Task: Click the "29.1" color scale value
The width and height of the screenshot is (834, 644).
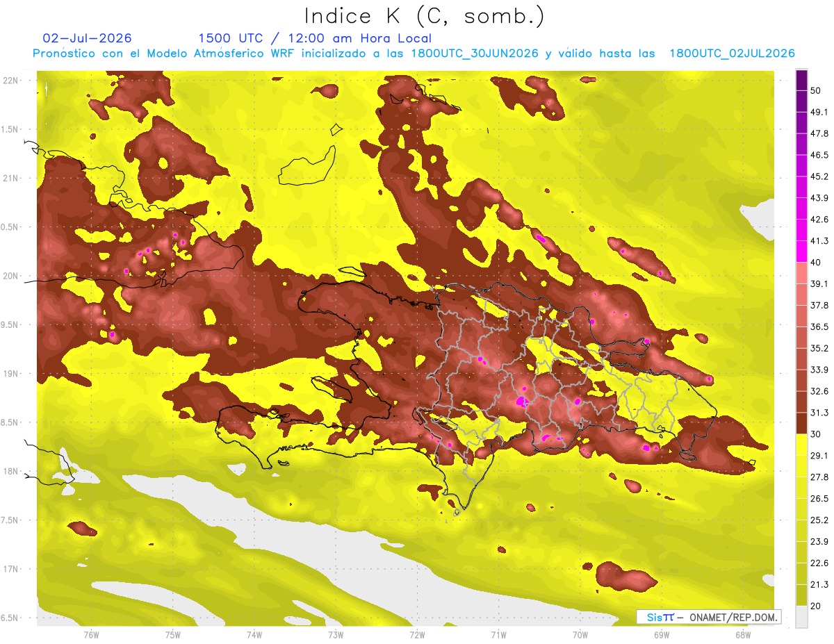Action: (x=819, y=455)
